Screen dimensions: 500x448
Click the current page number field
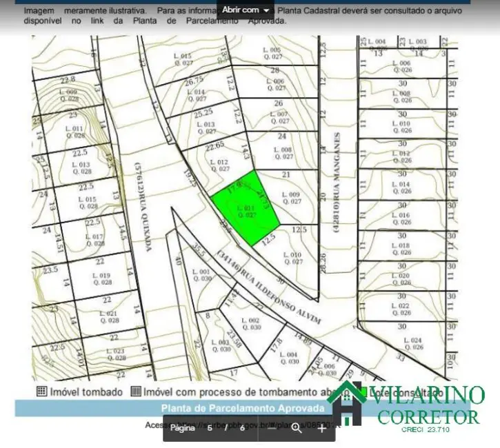tap(210, 428)
